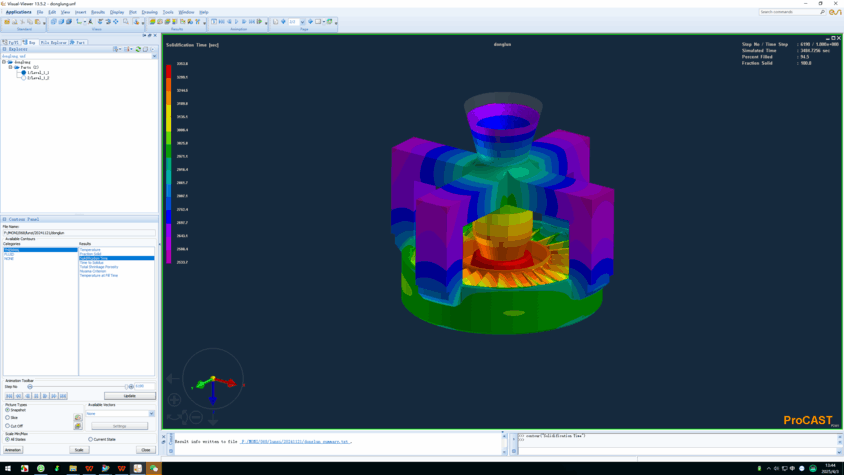Click the red top swatch of color legend
This screenshot has width=844, height=475.
168,71
